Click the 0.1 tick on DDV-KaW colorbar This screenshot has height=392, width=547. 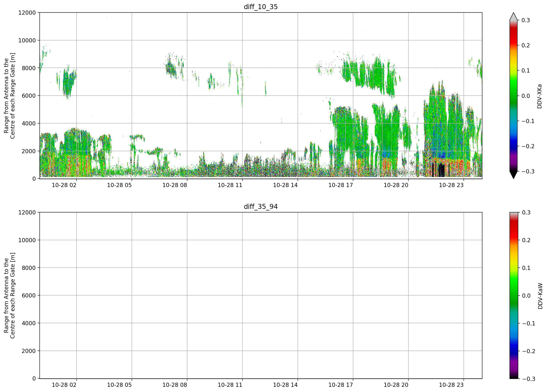pos(526,268)
